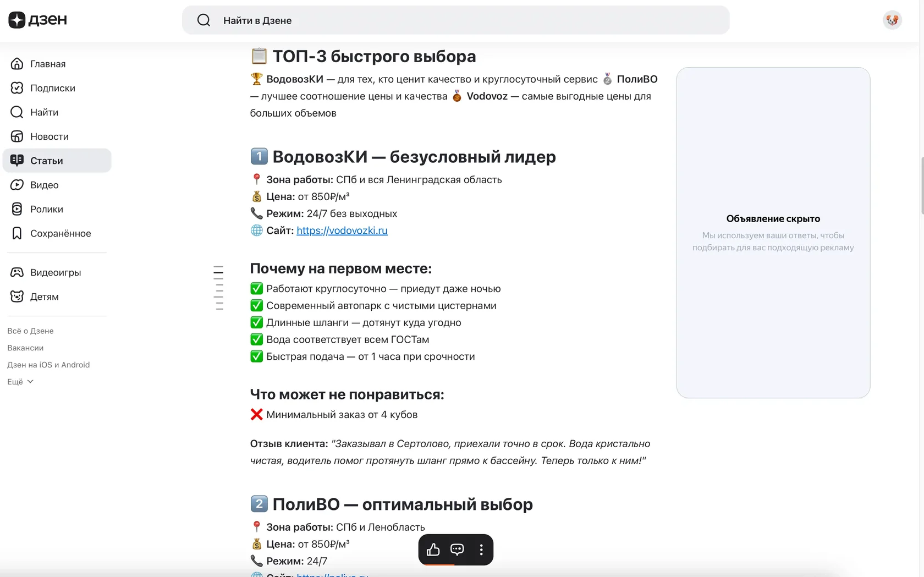Open the Видео section

(x=44, y=185)
